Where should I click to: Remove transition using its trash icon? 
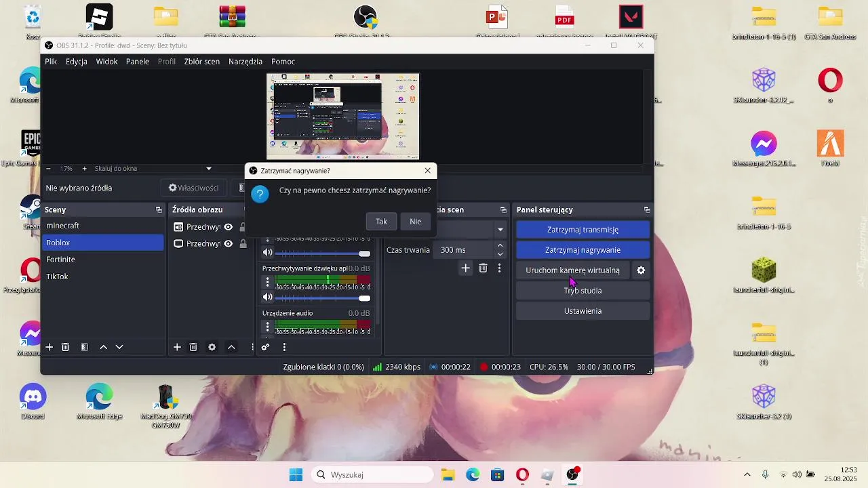[483, 268]
